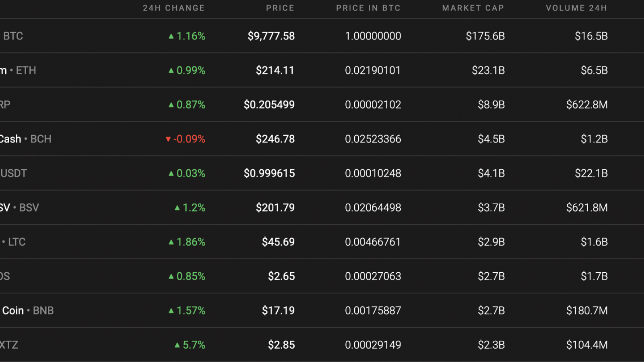Viewport: 644px width, 362px height.
Task: Select the BNB BTC price 0.00175887
Action: pyautogui.click(x=373, y=311)
